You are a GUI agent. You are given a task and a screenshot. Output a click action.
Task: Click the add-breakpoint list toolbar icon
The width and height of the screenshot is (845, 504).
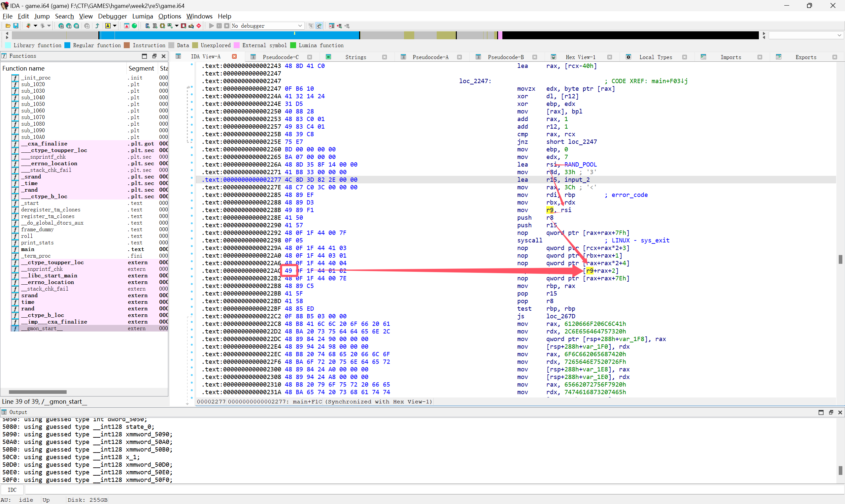pyautogui.click(x=339, y=26)
